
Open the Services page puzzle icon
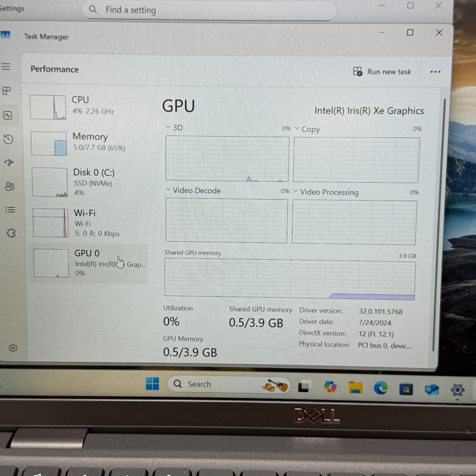11,233
